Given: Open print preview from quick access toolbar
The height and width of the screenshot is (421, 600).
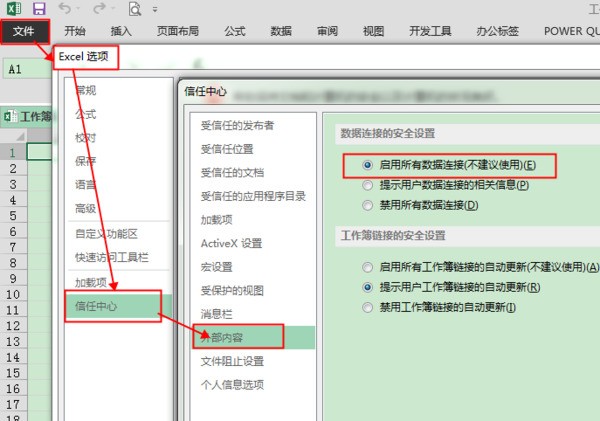Looking at the screenshot, I should point(135,8).
